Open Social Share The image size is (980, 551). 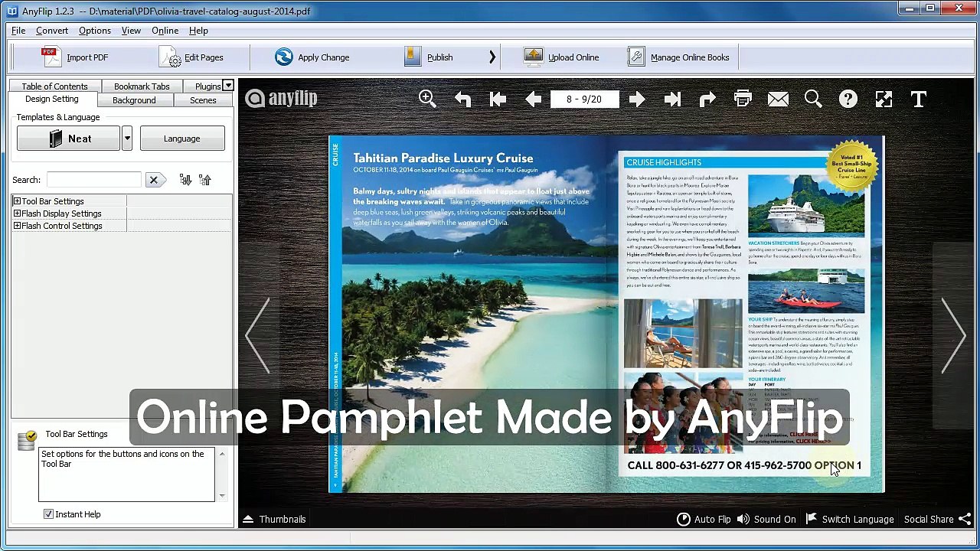[937, 519]
